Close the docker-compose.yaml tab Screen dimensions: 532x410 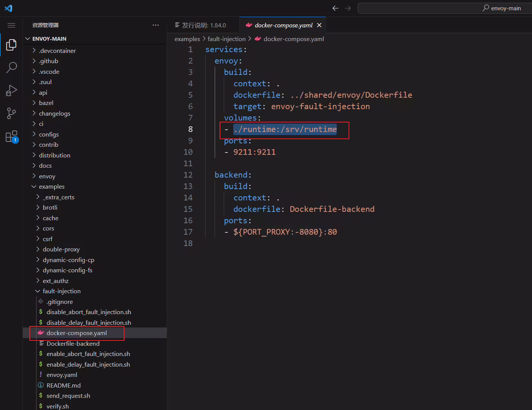319,25
